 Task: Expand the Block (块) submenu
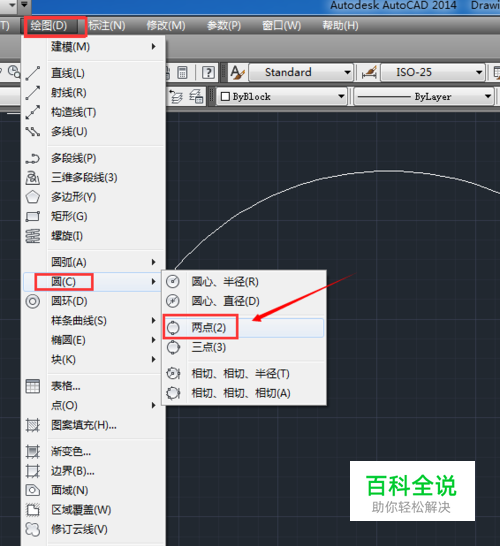pos(93,359)
